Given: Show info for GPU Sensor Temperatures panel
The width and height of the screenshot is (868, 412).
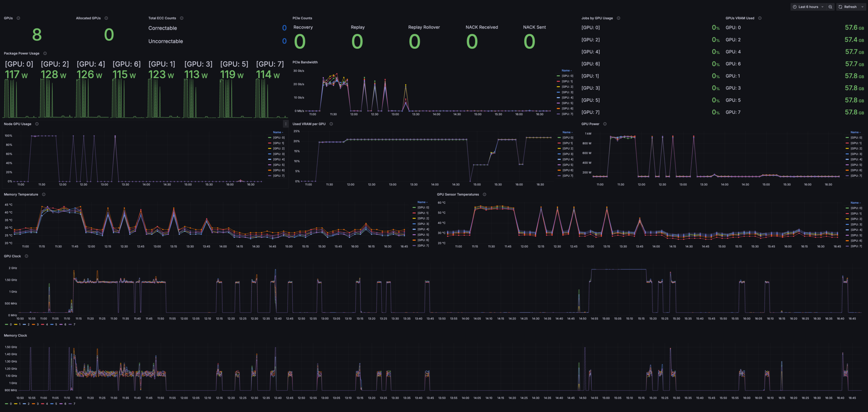Looking at the screenshot, I should tap(484, 195).
